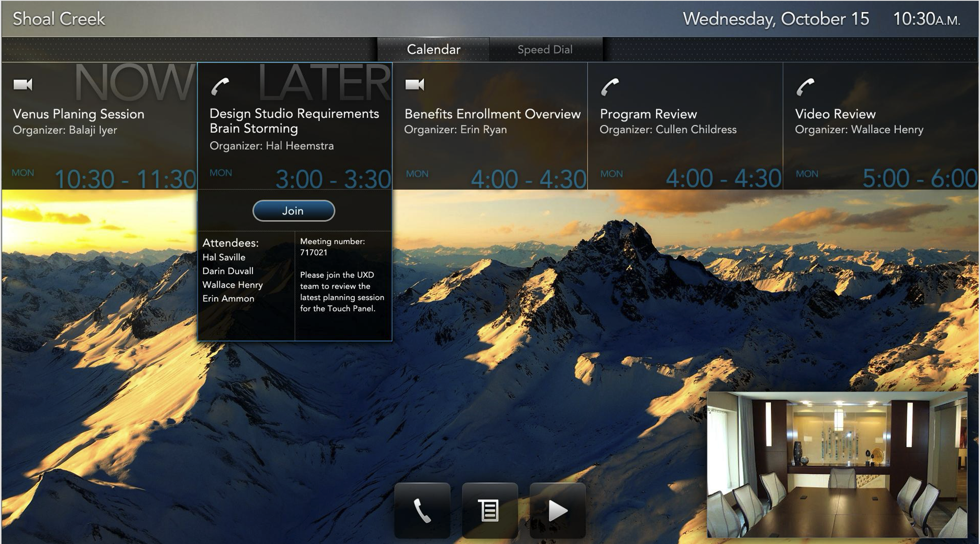This screenshot has height=544, width=980.
Task: Switch to the Speed Dial tab
Action: (545, 50)
